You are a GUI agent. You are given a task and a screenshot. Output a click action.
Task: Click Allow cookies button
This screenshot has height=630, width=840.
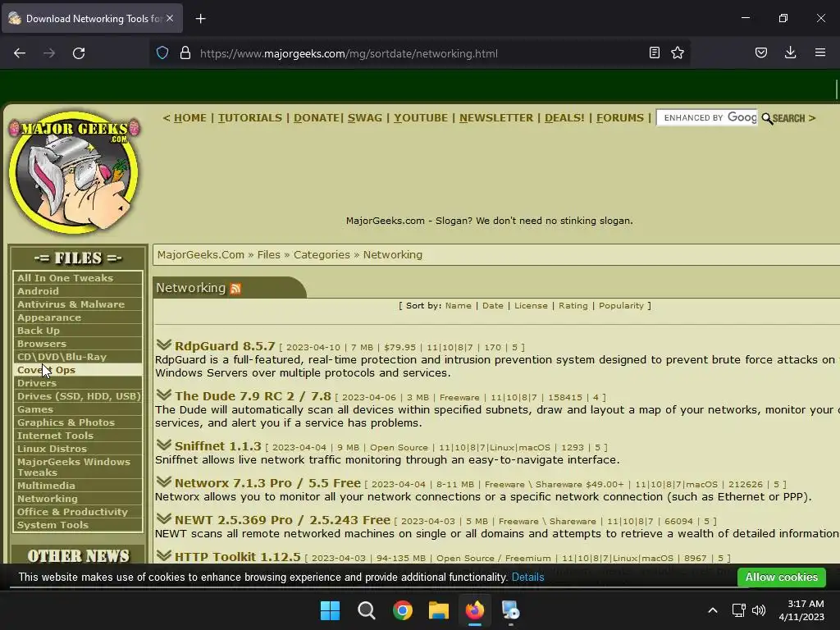click(781, 577)
